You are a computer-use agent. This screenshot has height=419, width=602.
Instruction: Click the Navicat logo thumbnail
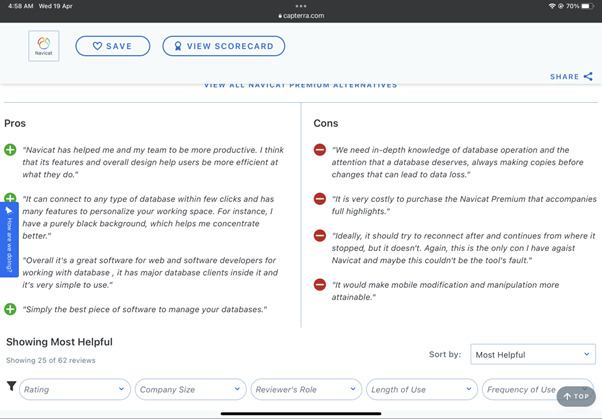(x=43, y=46)
